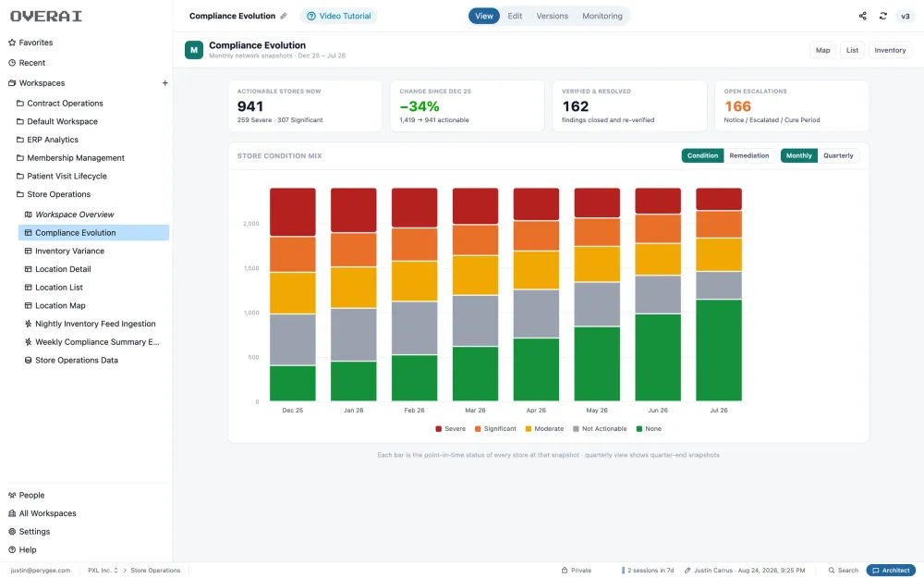Click the refresh icon in the top bar

pyautogui.click(x=882, y=16)
